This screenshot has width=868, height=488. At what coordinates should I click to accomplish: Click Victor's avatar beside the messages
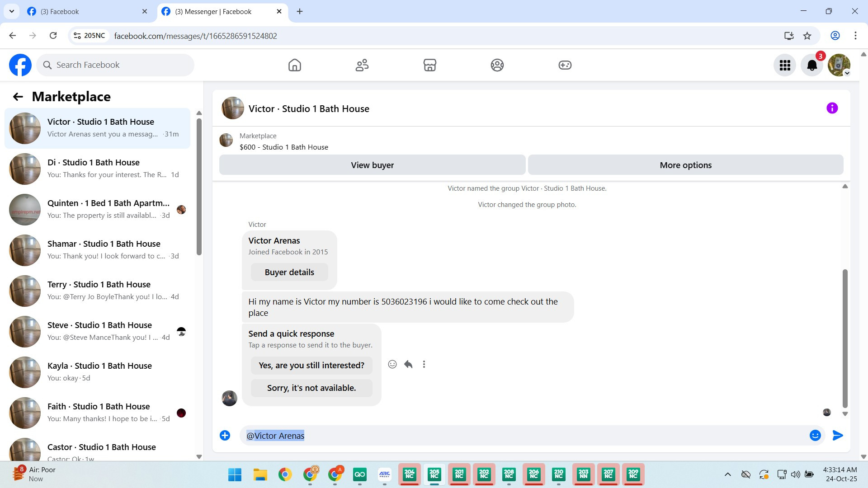click(x=230, y=398)
